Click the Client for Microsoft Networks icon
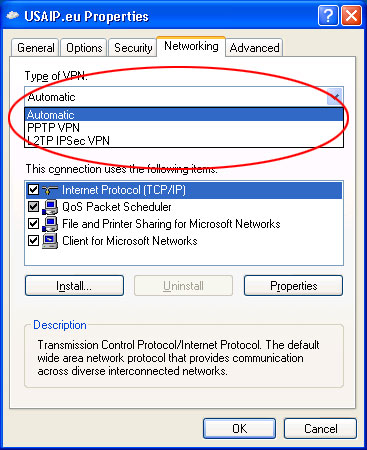Viewport: 367px width, 450px height. tap(50, 241)
